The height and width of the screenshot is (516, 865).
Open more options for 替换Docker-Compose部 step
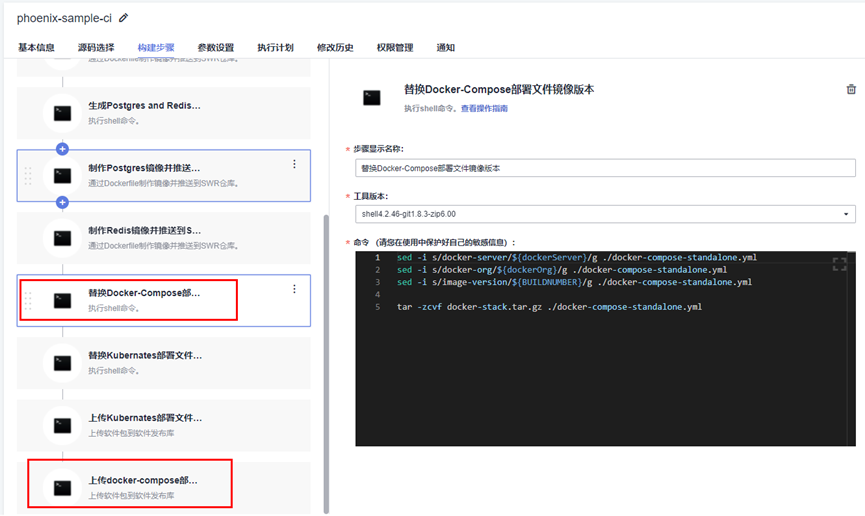pyautogui.click(x=294, y=289)
